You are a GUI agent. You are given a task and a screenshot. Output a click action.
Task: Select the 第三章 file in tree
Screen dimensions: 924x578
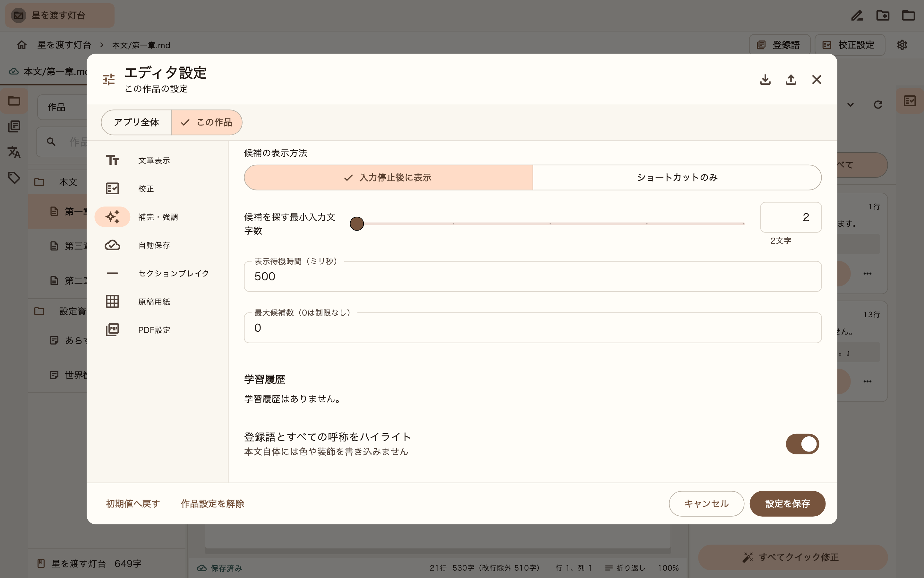coord(58,246)
